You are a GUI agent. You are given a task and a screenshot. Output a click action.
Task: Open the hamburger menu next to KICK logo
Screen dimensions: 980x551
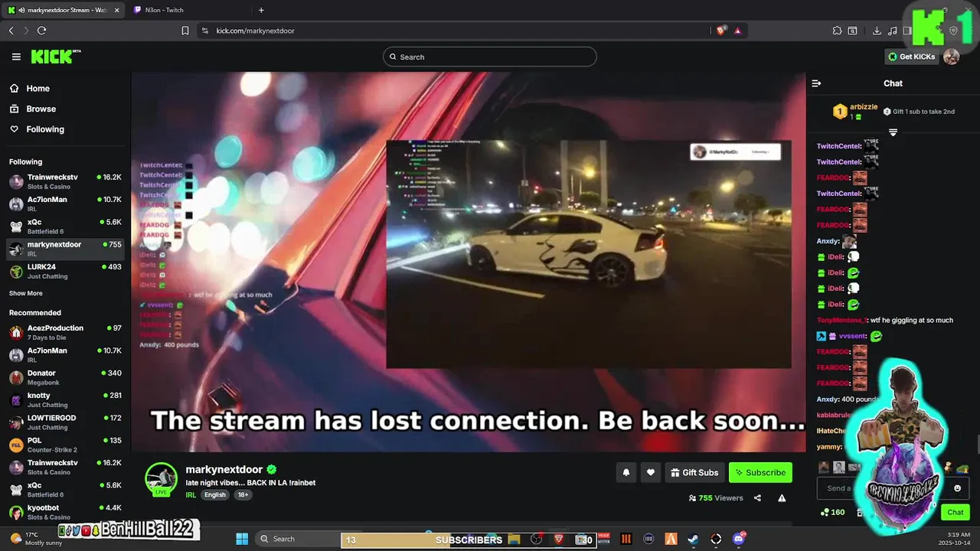coord(16,57)
